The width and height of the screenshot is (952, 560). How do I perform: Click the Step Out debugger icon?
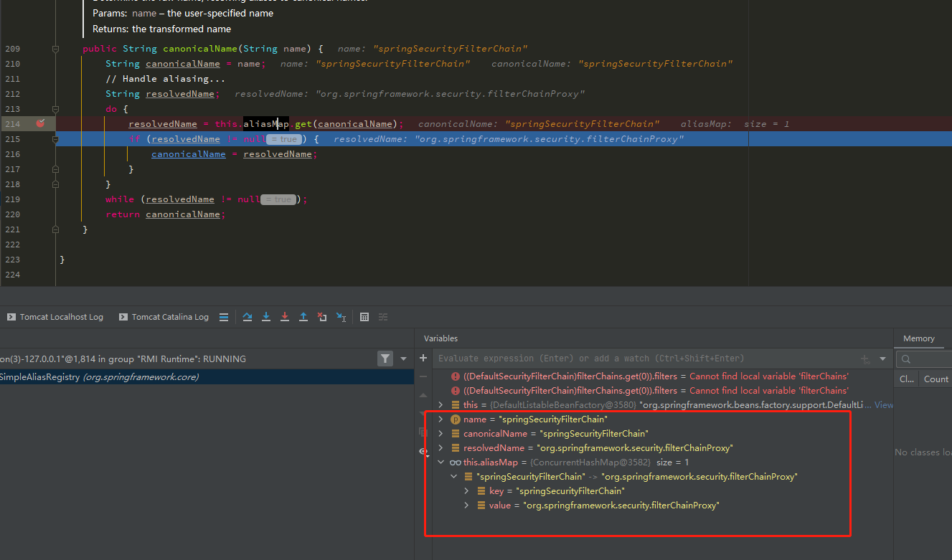pos(303,317)
